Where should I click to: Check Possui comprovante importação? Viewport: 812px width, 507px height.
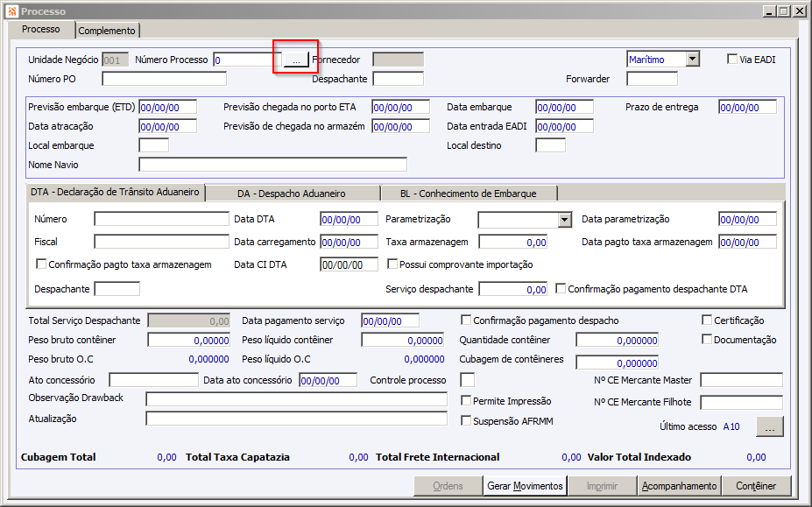392,264
